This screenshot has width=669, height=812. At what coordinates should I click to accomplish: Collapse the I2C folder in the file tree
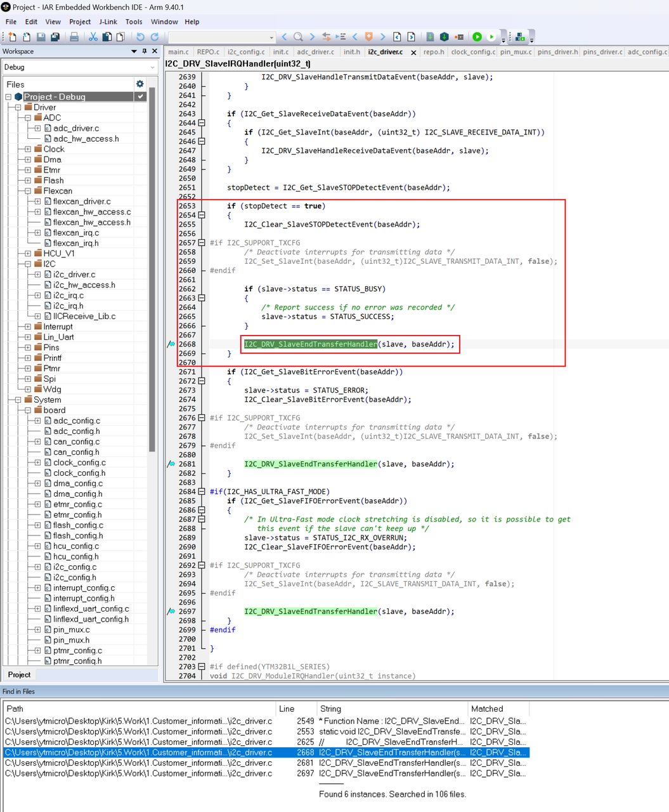tap(27, 263)
